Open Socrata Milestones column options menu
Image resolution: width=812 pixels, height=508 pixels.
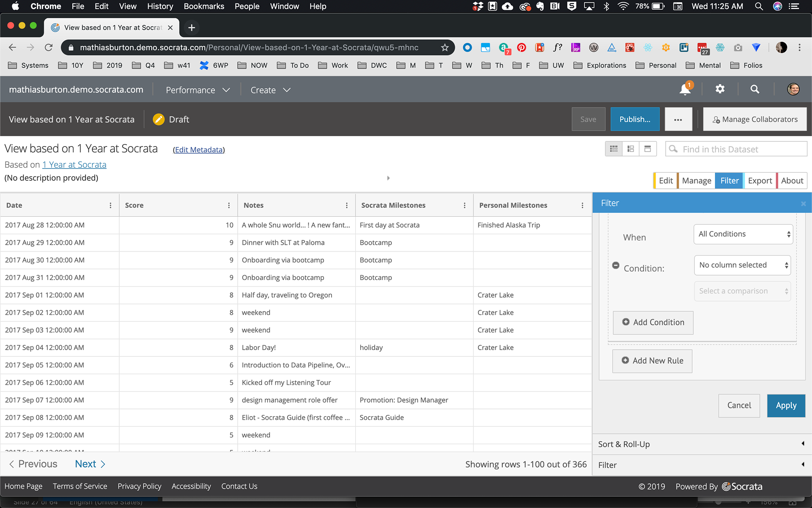[464, 205]
